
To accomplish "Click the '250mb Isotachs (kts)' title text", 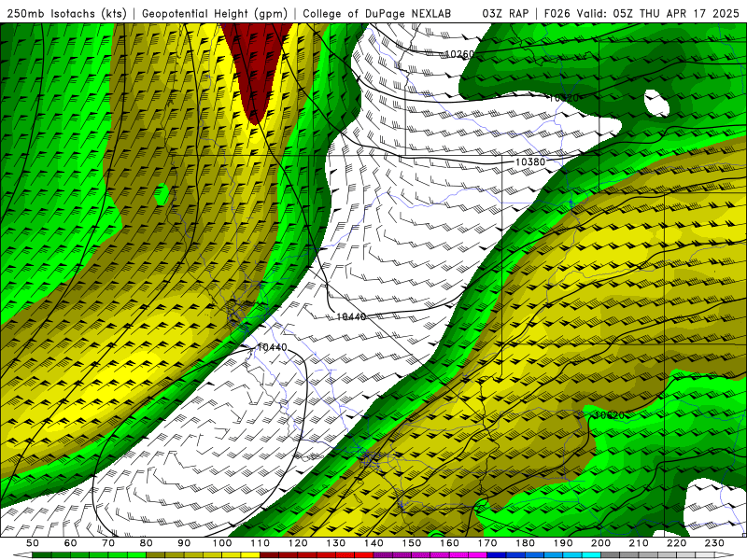I will pyautogui.click(x=67, y=13).
